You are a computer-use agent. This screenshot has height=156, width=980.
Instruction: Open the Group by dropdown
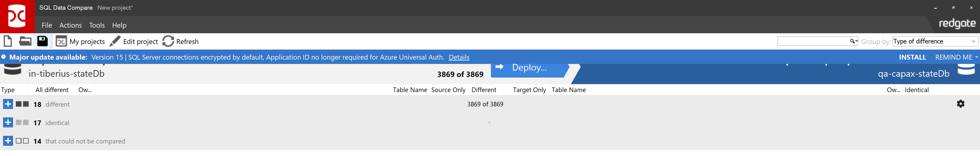tap(935, 41)
